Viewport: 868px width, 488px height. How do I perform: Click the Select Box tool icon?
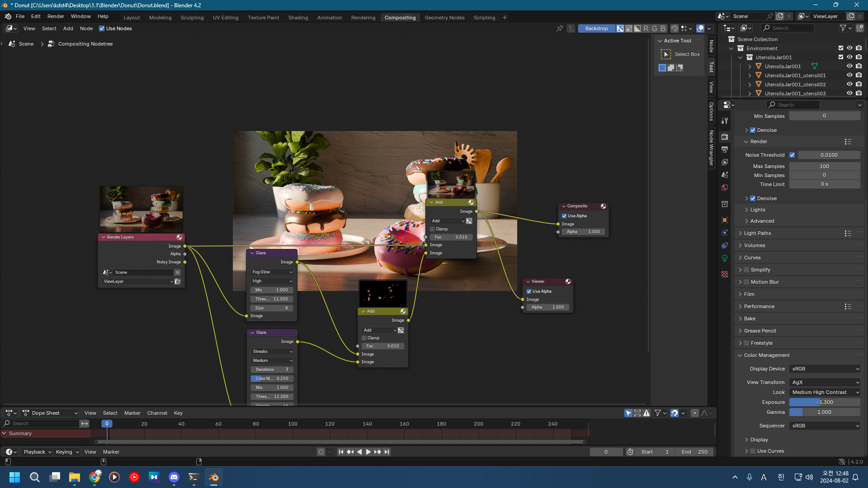point(666,54)
